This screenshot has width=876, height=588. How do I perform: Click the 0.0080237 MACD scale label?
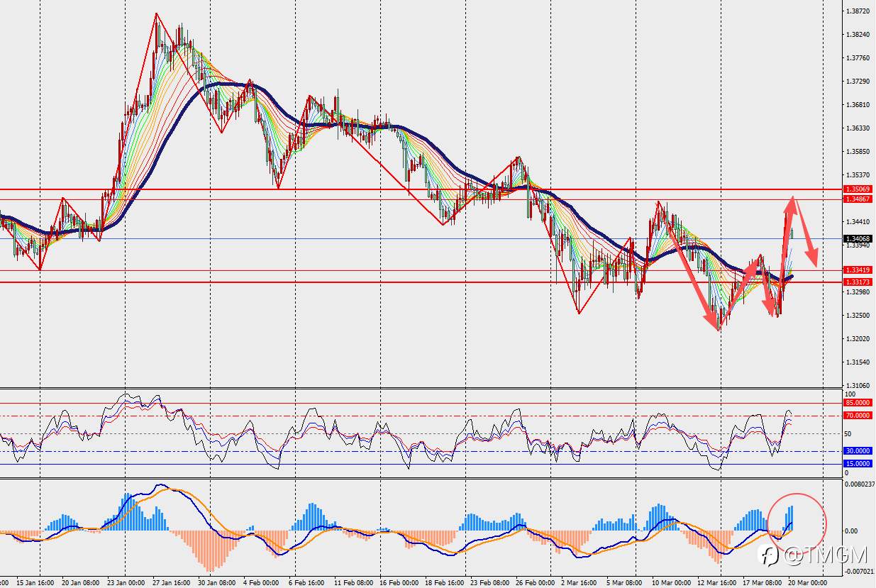[x=860, y=485]
